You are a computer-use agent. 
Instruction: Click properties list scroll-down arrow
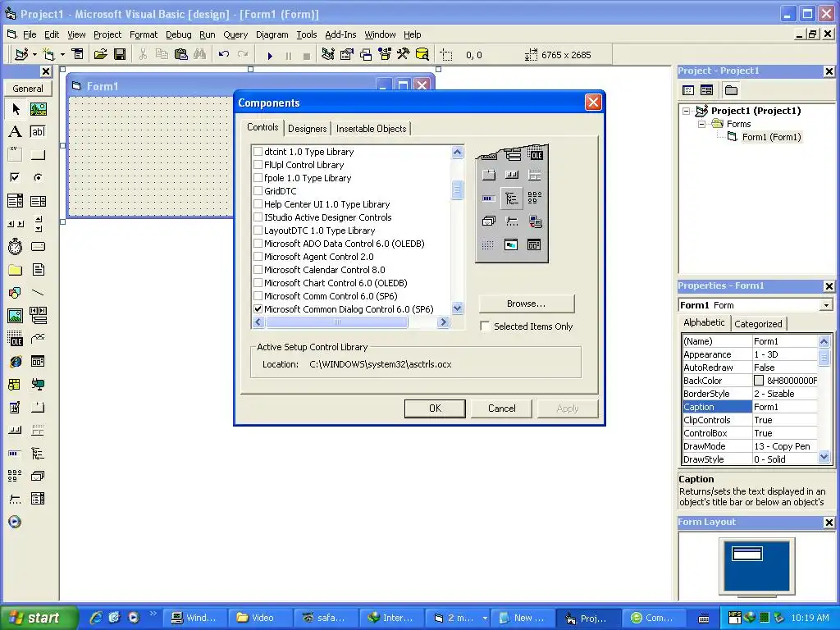(x=824, y=458)
